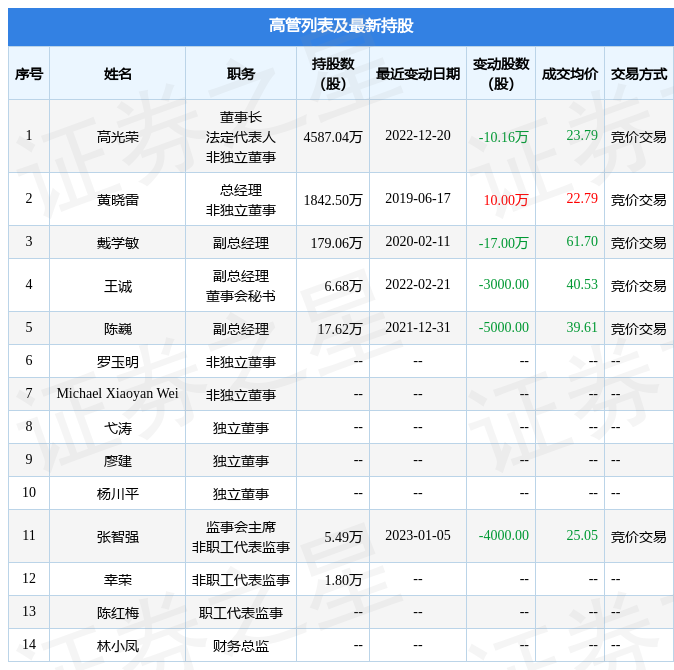
Task: Select the name 杨川平
Action: tap(117, 494)
